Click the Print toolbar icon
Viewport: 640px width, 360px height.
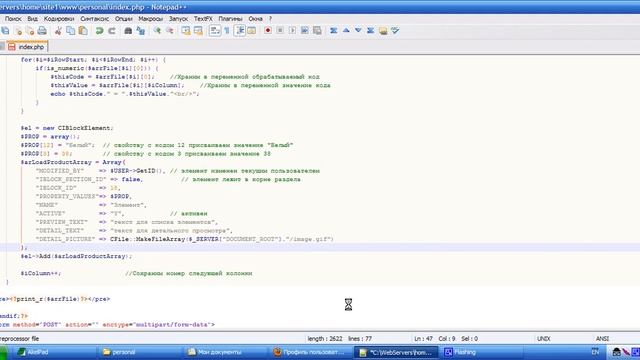42,31
